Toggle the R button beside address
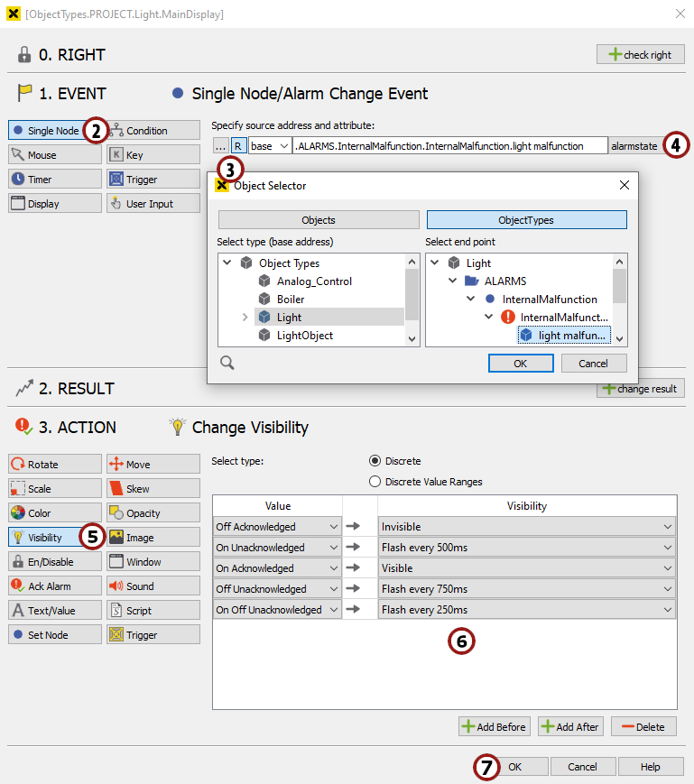Image resolution: width=694 pixels, height=784 pixels. pos(238,145)
